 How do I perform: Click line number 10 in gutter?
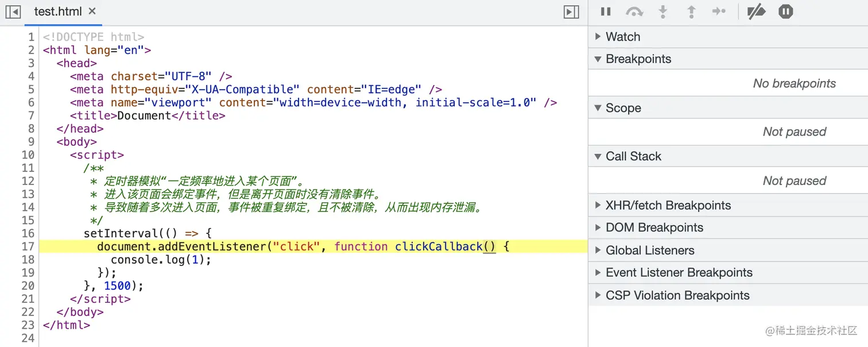pyautogui.click(x=28, y=155)
